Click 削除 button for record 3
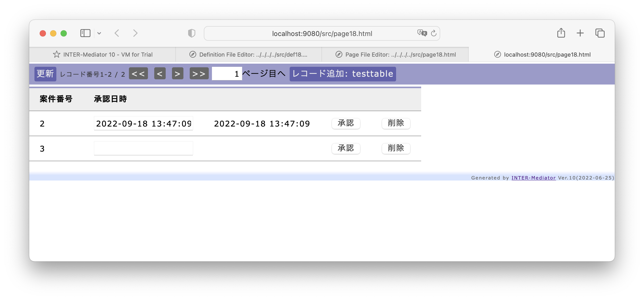 point(396,148)
